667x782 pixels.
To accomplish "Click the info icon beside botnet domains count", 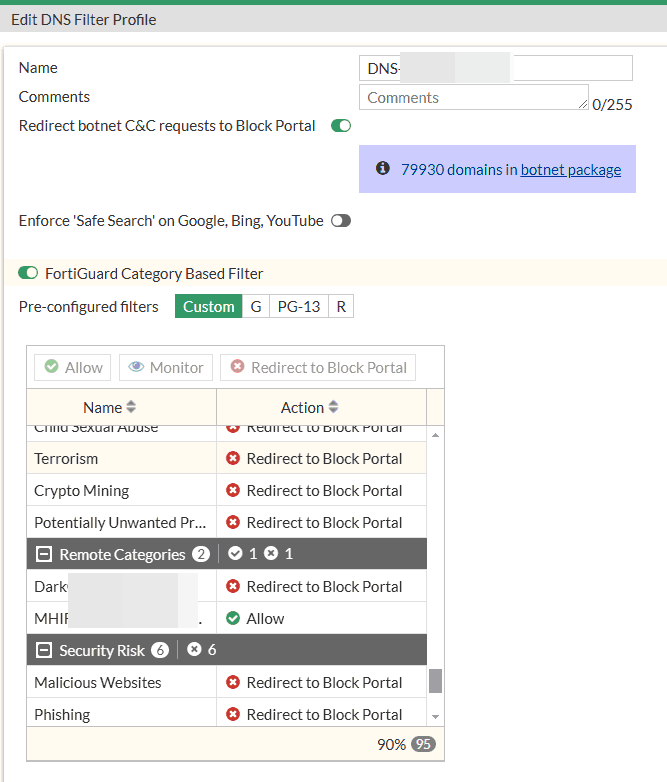I will [x=382, y=169].
